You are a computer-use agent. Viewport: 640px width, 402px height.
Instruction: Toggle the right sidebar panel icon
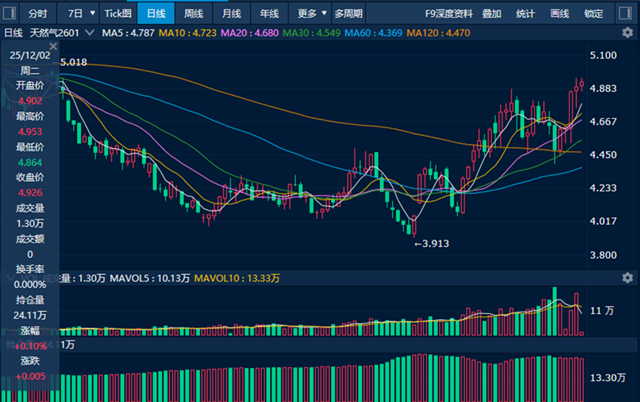point(625,13)
